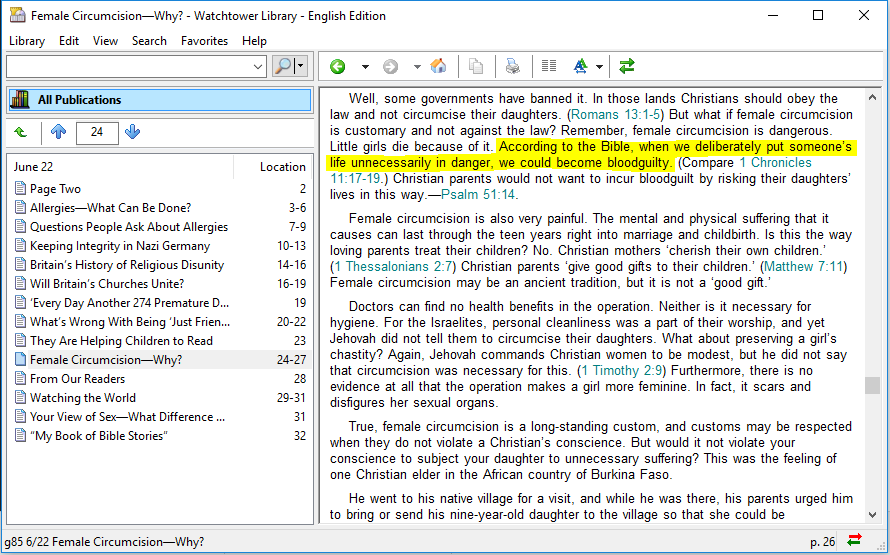The image size is (890, 555).
Task: Go to the Home page icon
Action: (438, 67)
